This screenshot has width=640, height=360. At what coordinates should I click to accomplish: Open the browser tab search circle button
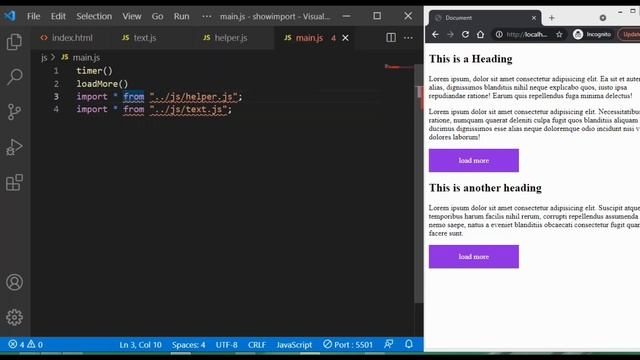602,18
